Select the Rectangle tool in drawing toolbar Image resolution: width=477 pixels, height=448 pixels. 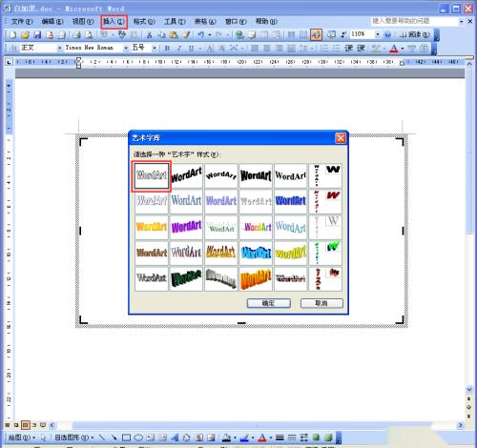pos(126,438)
